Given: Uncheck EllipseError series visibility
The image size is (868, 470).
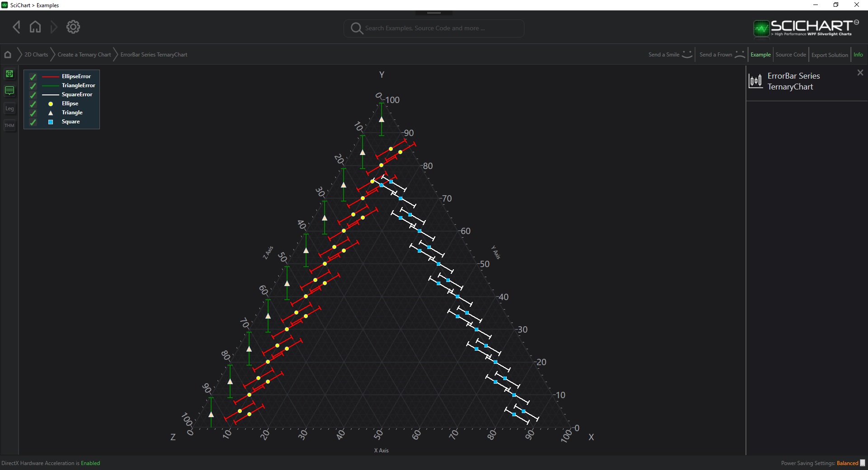Looking at the screenshot, I should click(x=33, y=77).
